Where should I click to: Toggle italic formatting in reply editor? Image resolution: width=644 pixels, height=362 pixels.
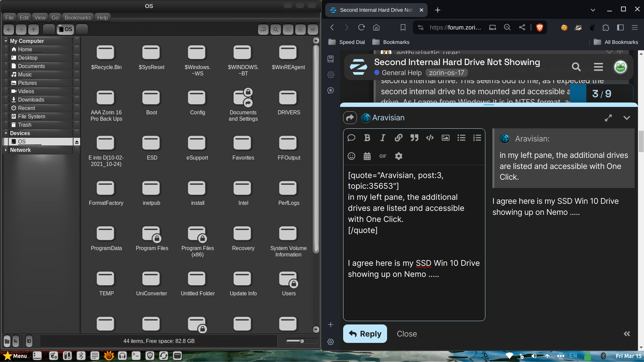point(383,138)
